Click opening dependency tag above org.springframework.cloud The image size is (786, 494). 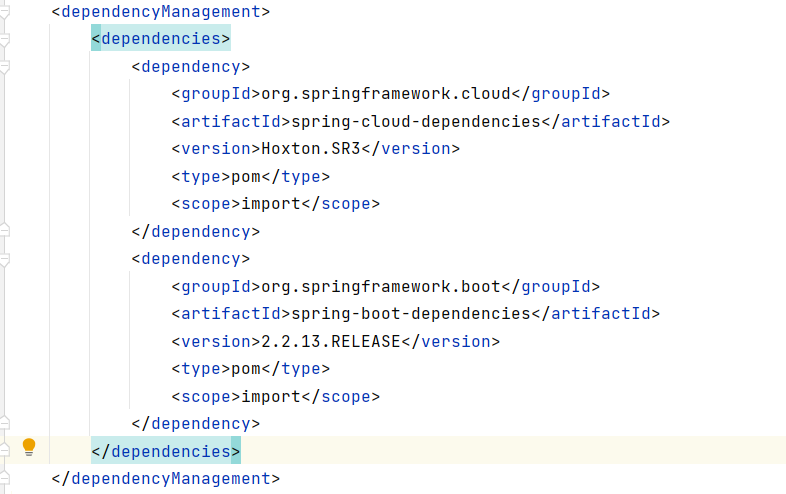[x=190, y=67]
